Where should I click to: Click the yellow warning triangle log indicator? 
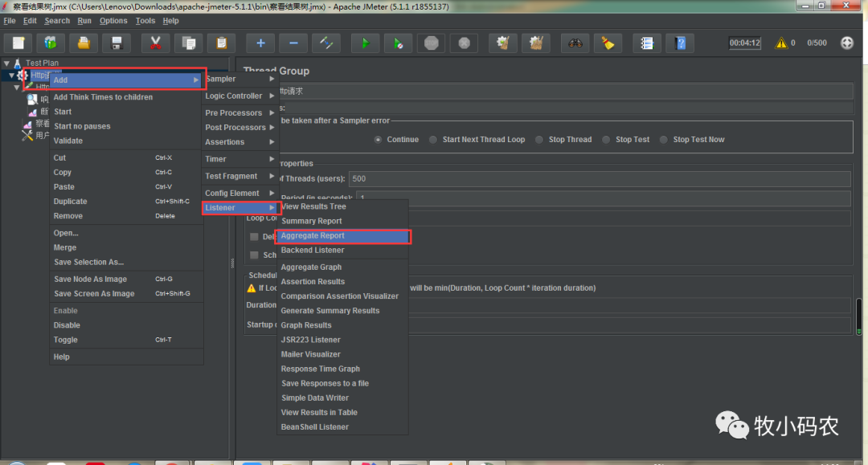[x=781, y=43]
